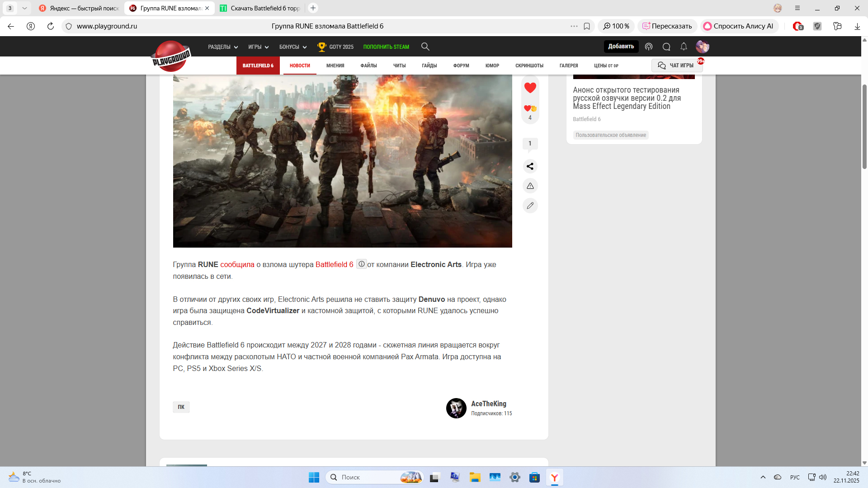This screenshot has height=488, width=868.
Task: Click the page's vertical scrollbar
Action: tap(864, 127)
